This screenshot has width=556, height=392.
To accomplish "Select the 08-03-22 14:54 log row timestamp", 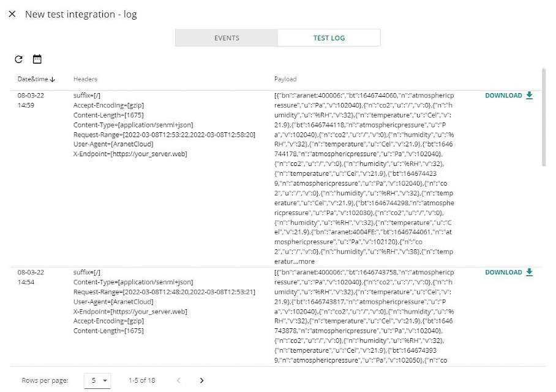I will [31, 277].
